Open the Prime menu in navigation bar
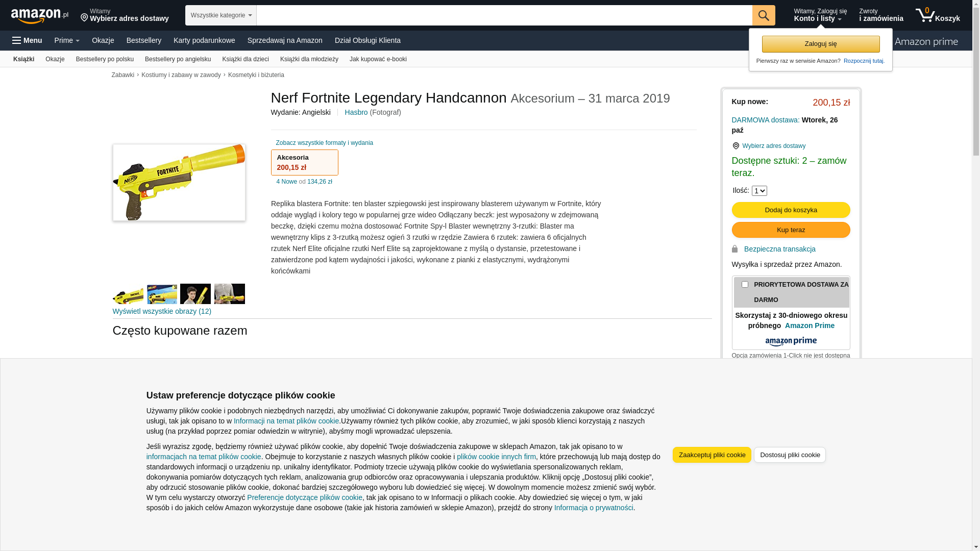This screenshot has height=551, width=980. click(x=67, y=40)
